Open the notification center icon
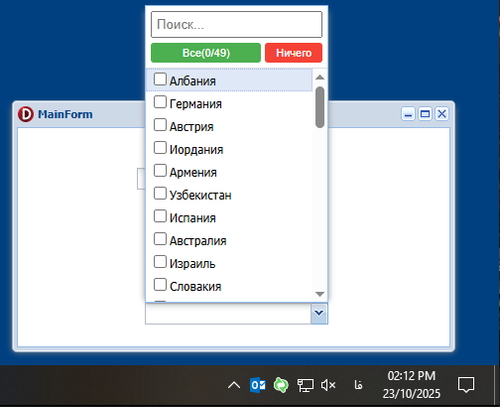The width and height of the screenshot is (500, 408). point(466,385)
